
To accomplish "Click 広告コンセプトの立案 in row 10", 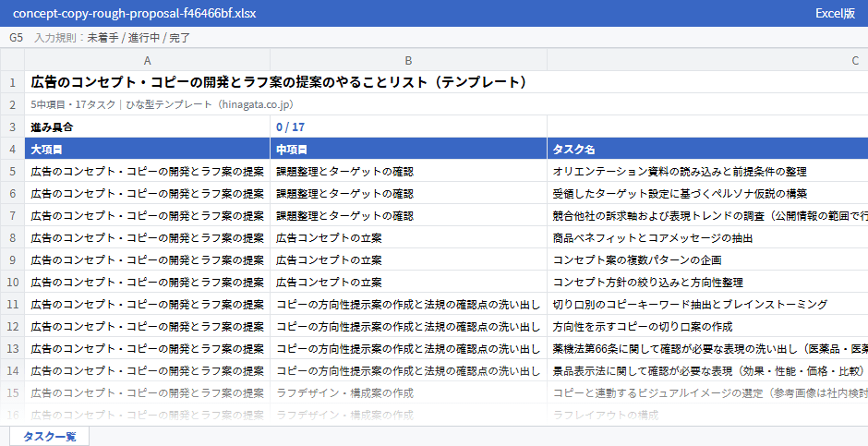I will (408, 282).
